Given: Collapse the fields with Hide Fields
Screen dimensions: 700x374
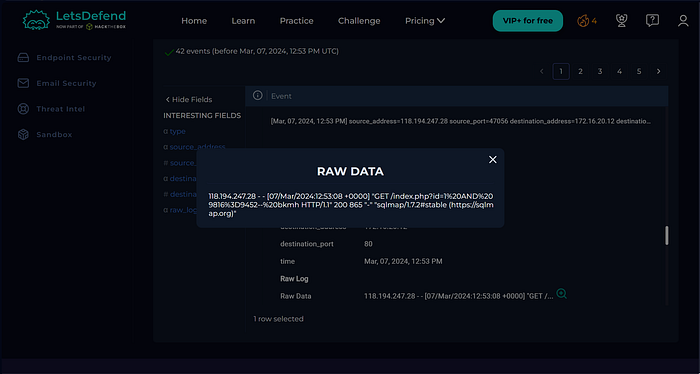Looking at the screenshot, I should [x=188, y=100].
